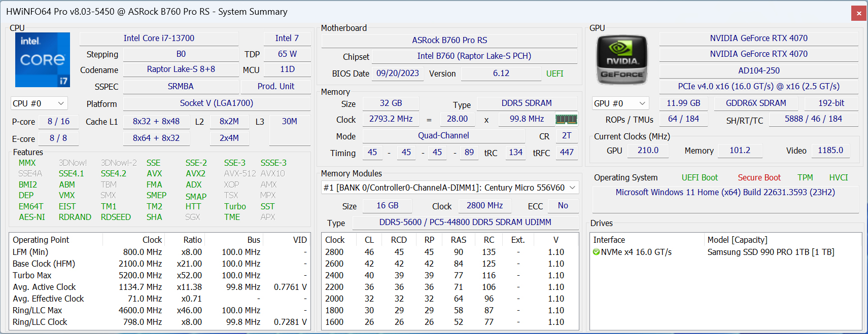Viewport: 868px width, 334px height.
Task: Click the Base Clock (HFM) row
Action: (160, 264)
